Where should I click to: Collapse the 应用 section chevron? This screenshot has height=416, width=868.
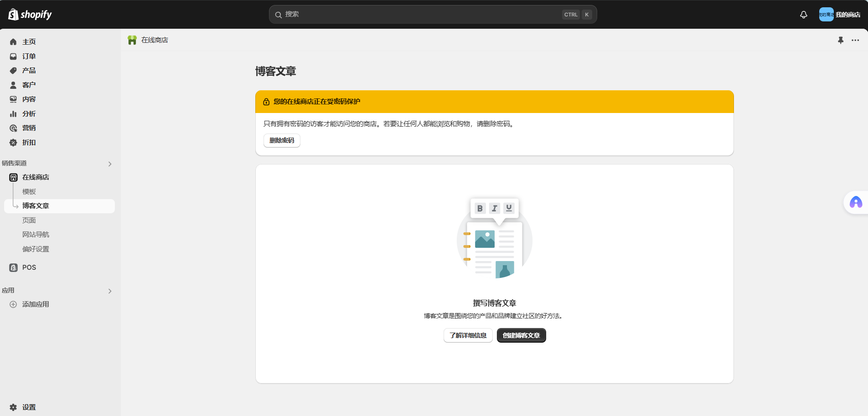click(109, 291)
